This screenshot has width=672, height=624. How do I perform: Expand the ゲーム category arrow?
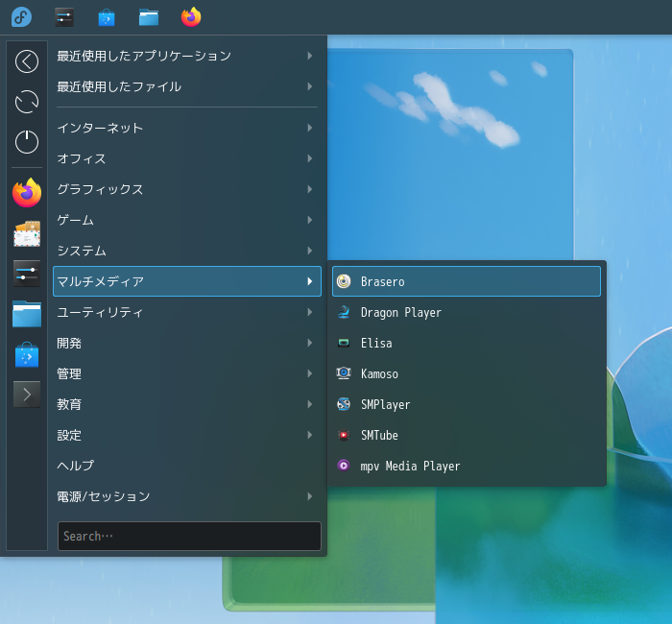click(309, 220)
